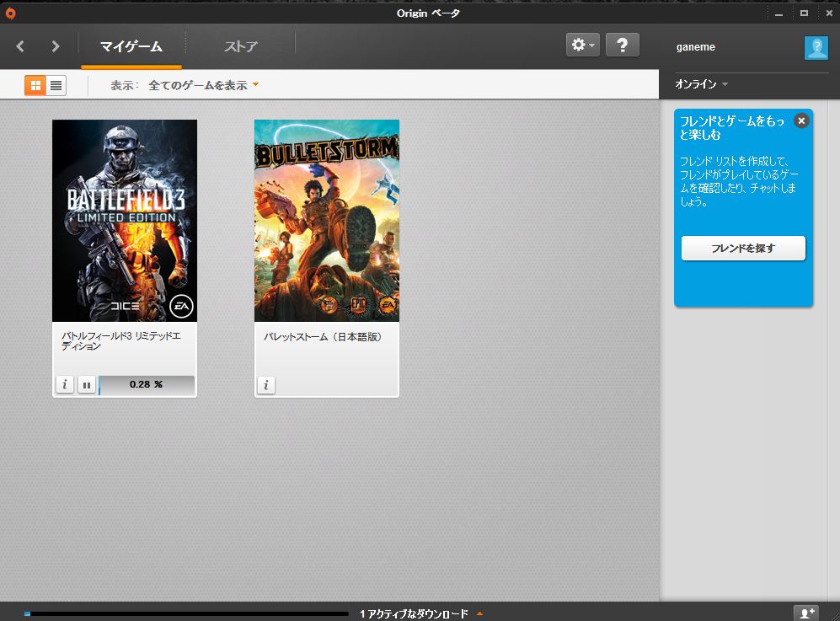Image resolution: width=840 pixels, height=621 pixels.
Task: Show info for Battlefield 3 Limited Edition
Action: (65, 384)
